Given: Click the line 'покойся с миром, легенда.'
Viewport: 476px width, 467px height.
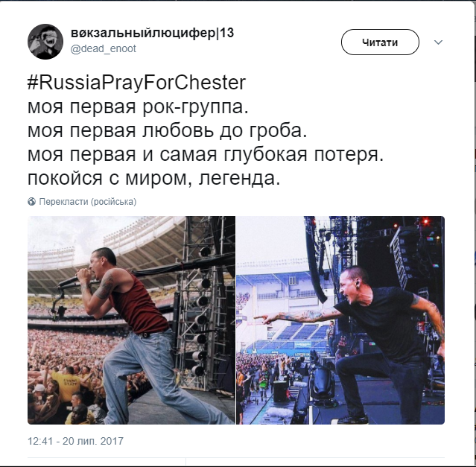Looking at the screenshot, I should tap(154, 178).
